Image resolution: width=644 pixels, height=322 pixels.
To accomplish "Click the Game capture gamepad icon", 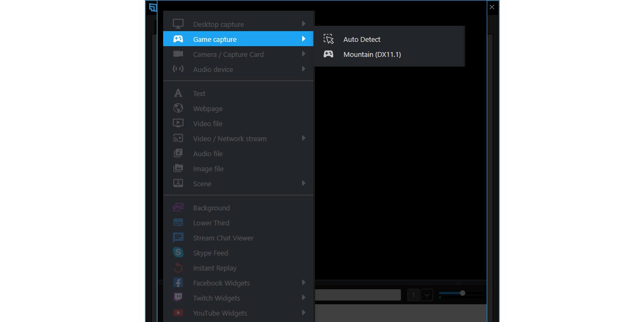I will [178, 39].
